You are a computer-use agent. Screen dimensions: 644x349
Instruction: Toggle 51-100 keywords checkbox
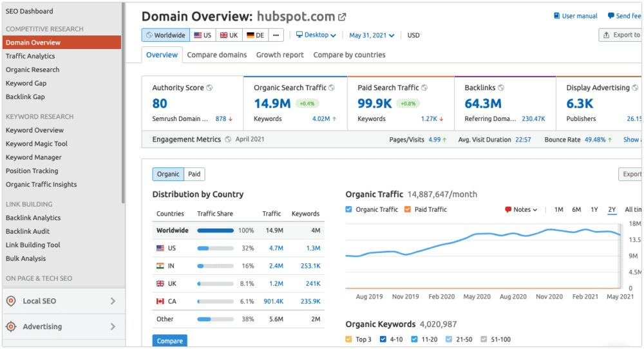tap(484, 339)
